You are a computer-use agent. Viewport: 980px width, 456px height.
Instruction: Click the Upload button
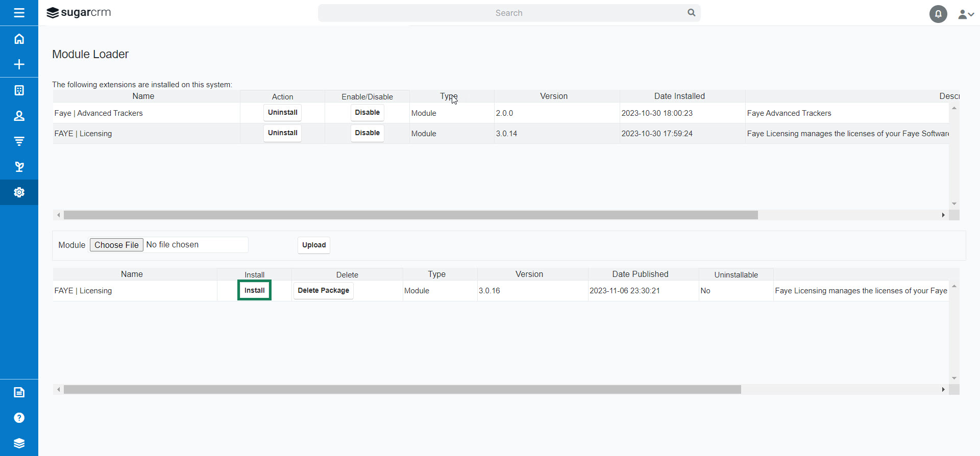coord(314,245)
